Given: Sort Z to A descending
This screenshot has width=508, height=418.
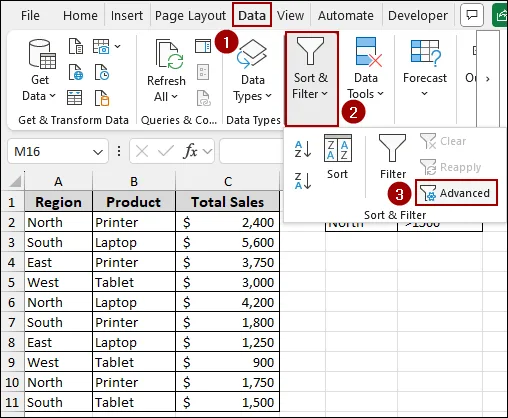Looking at the screenshot, I should point(303,181).
